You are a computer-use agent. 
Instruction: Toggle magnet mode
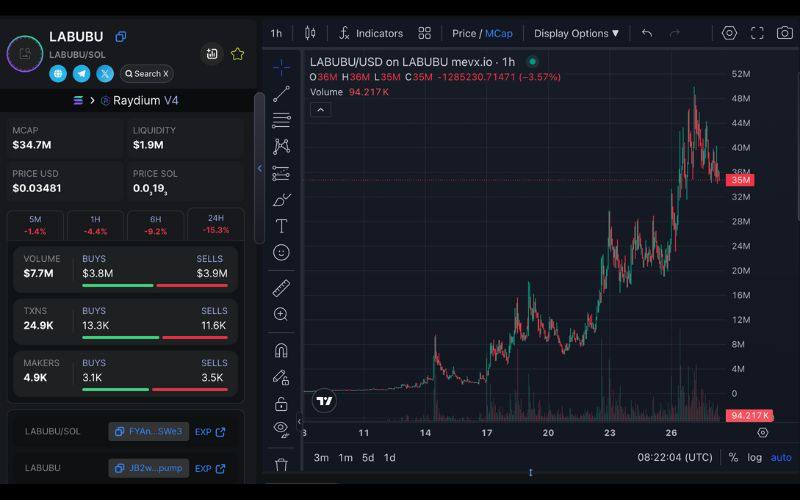tap(281, 351)
